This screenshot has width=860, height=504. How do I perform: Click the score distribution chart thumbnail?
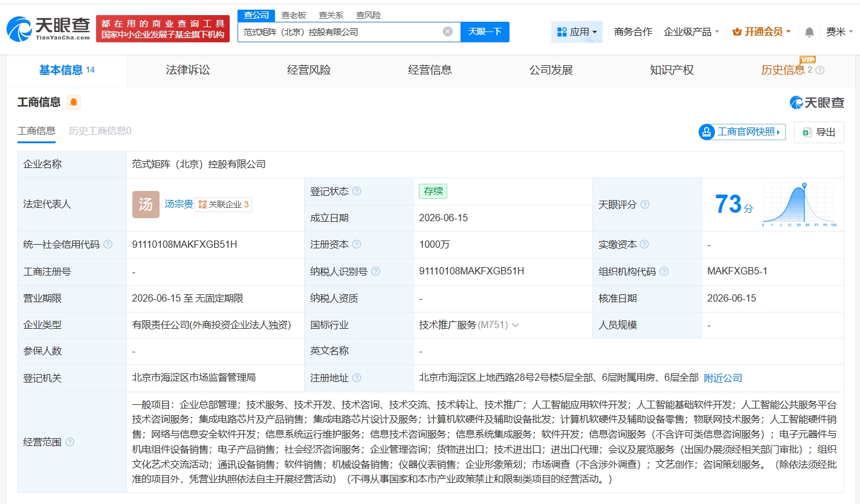click(798, 204)
